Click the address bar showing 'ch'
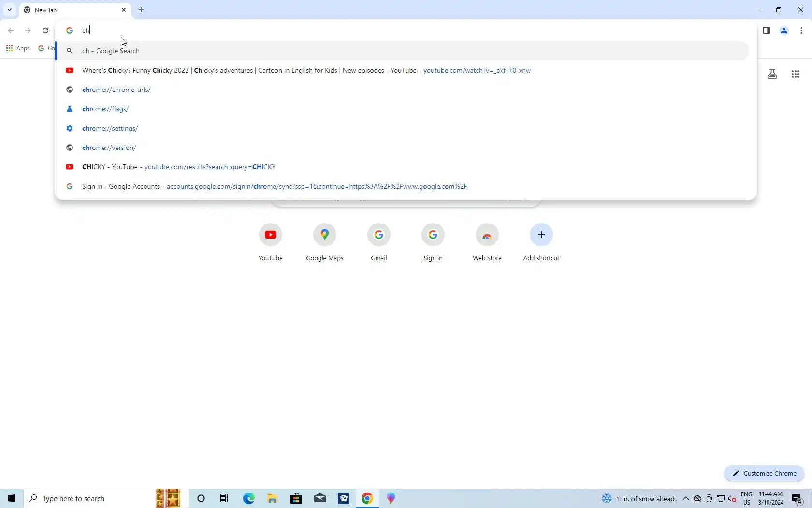 coord(406,30)
